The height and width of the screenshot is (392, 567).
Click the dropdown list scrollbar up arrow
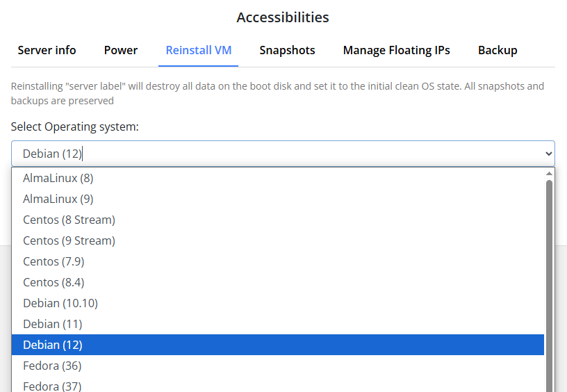[x=549, y=173]
